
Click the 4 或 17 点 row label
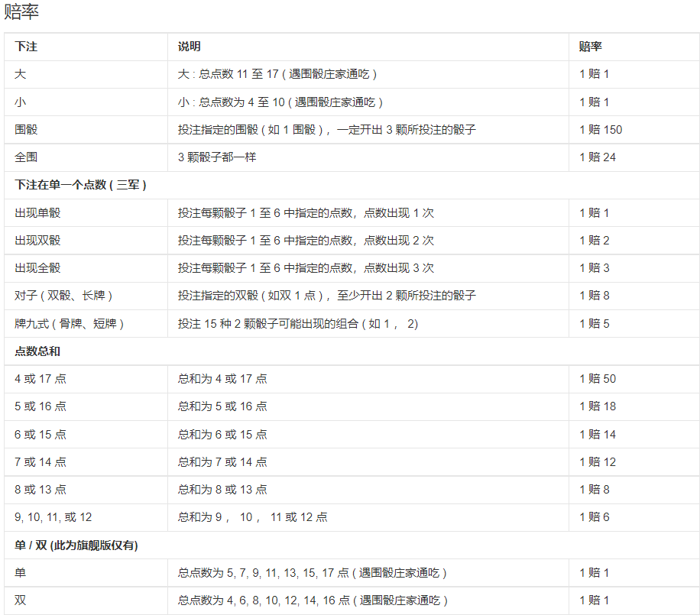click(x=41, y=379)
